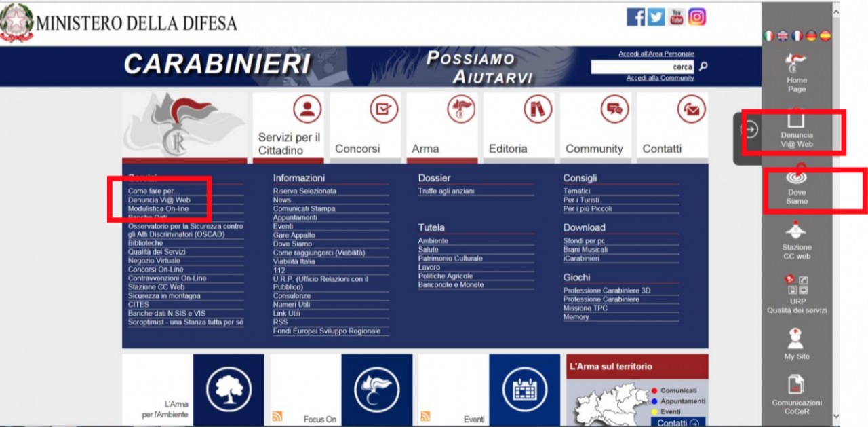This screenshot has width=868, height=427.
Task: Open Truffe agli anziani link
Action: coord(446,191)
